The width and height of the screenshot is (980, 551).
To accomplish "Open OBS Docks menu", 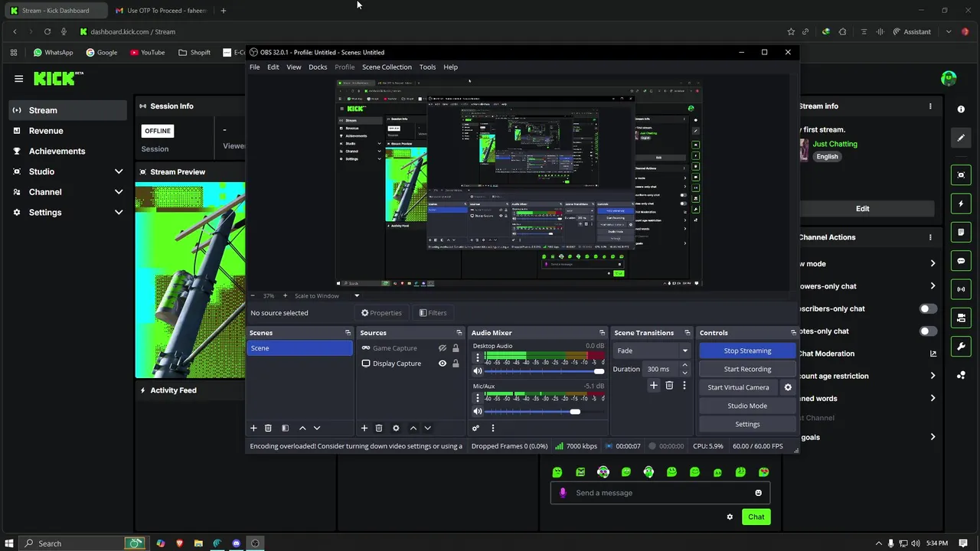I will click(x=318, y=67).
